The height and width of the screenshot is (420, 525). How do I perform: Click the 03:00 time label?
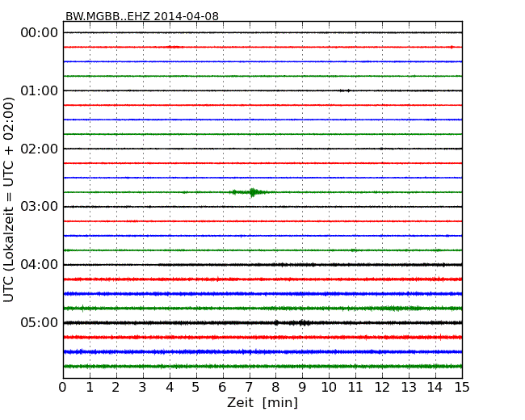click(40, 207)
